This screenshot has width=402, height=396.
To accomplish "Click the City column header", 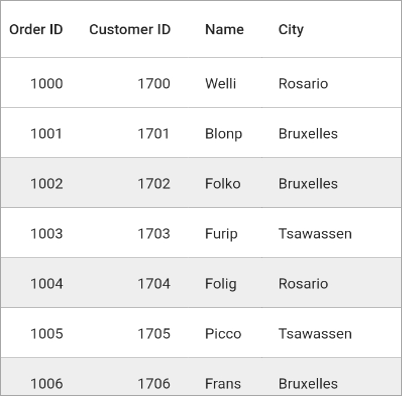I will pyautogui.click(x=291, y=30).
